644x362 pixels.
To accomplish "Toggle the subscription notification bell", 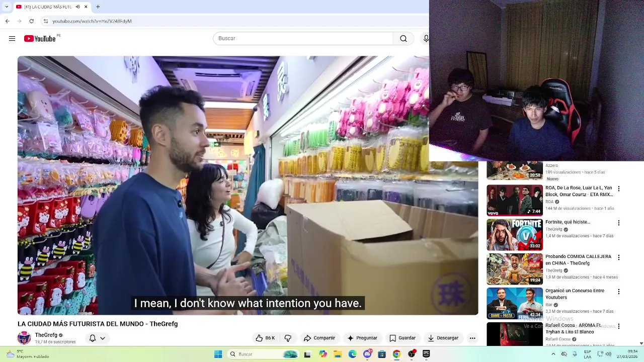I will (93, 338).
